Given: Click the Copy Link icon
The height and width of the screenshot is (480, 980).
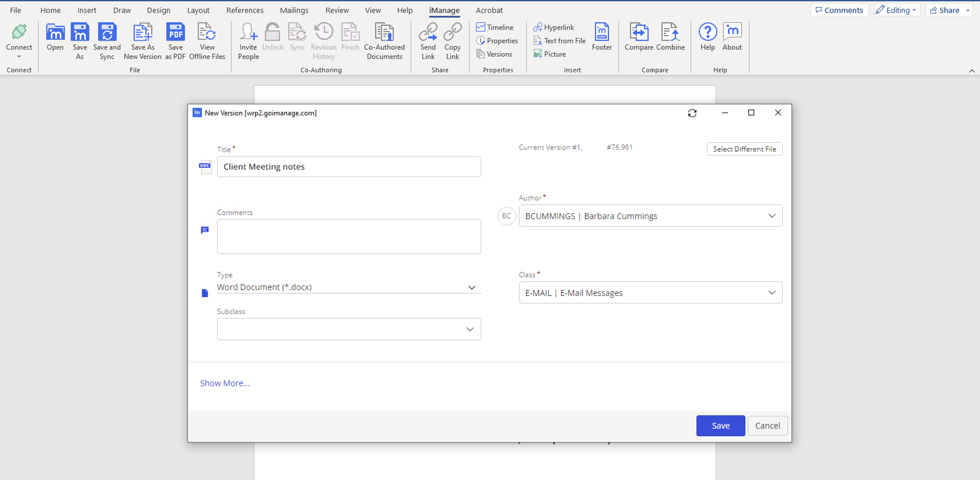Looking at the screenshot, I should (452, 32).
